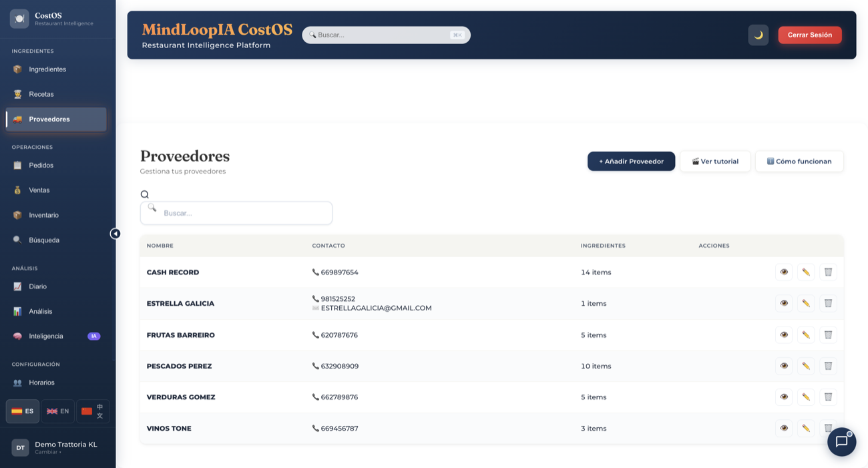This screenshot has height=468, width=868.
Task: Click the '10 items' cell
Action: tap(596, 366)
